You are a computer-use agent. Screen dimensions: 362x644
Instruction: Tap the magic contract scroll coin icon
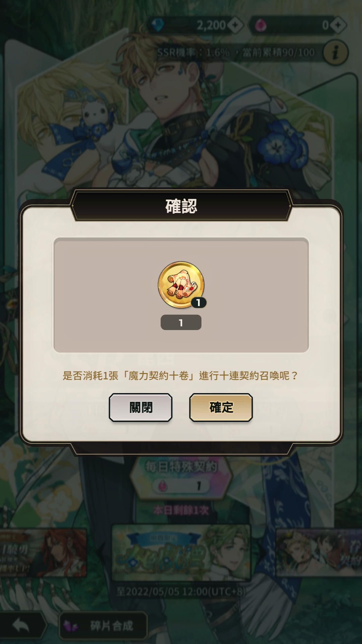pyautogui.click(x=181, y=285)
